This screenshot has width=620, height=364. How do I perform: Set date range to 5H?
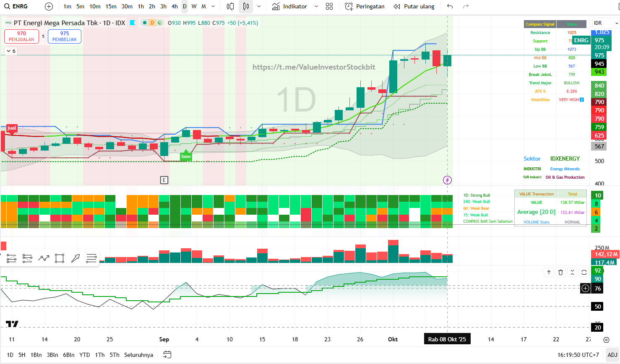pyautogui.click(x=22, y=355)
